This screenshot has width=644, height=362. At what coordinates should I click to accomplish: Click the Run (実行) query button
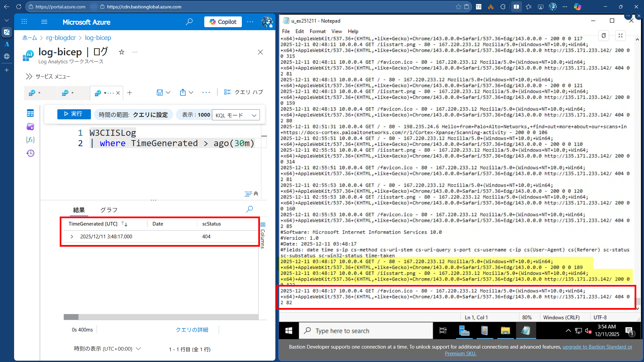click(74, 114)
